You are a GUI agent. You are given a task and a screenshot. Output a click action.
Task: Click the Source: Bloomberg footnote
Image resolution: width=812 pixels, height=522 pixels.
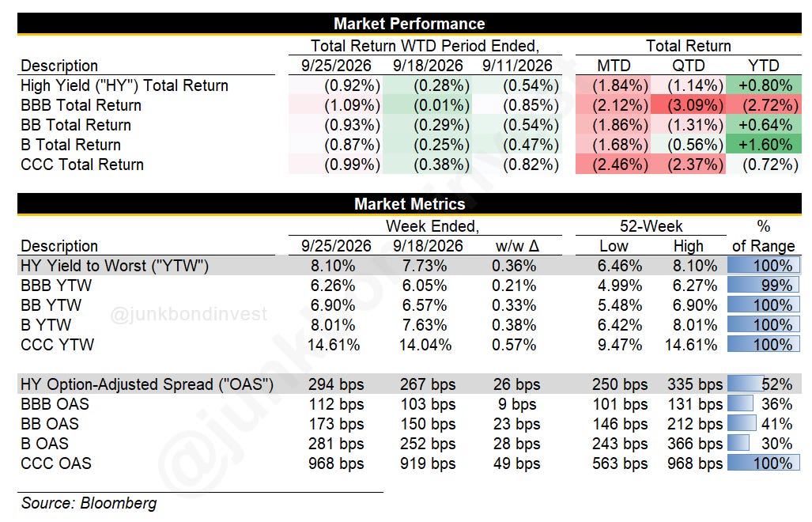click(x=89, y=503)
